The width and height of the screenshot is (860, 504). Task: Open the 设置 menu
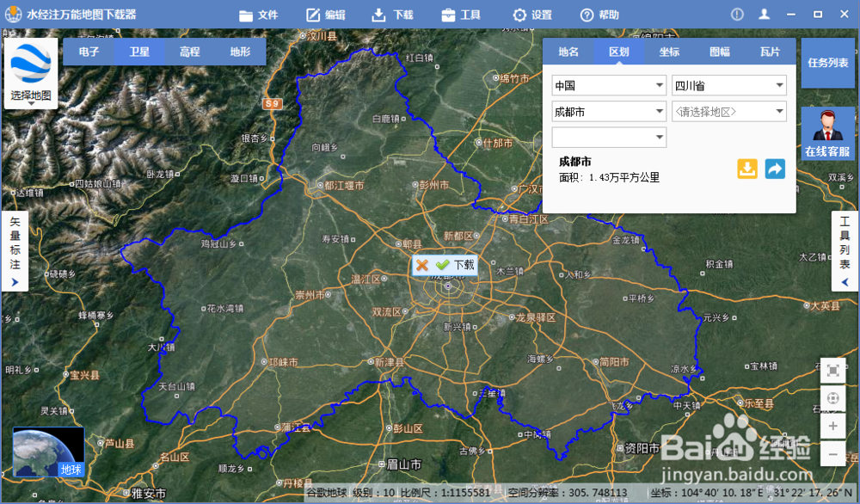(532, 15)
